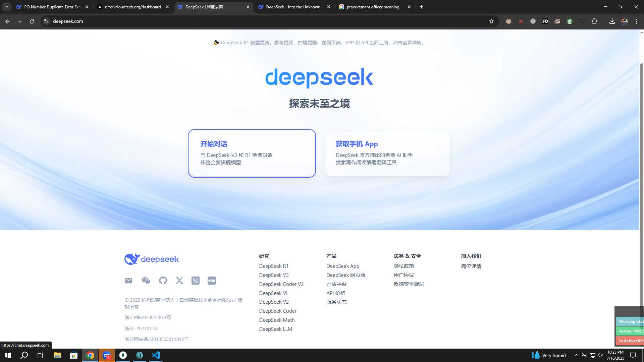Open DeepSeek V2 link
The height and width of the screenshot is (362, 644).
pos(274,302)
